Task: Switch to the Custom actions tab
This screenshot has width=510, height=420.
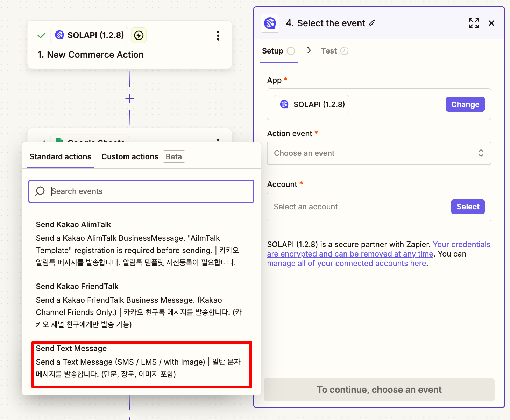Action: (x=130, y=156)
